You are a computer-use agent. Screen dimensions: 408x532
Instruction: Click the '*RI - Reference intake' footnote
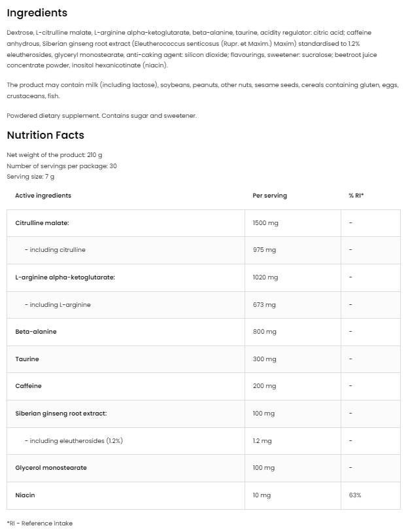(x=39, y=523)
